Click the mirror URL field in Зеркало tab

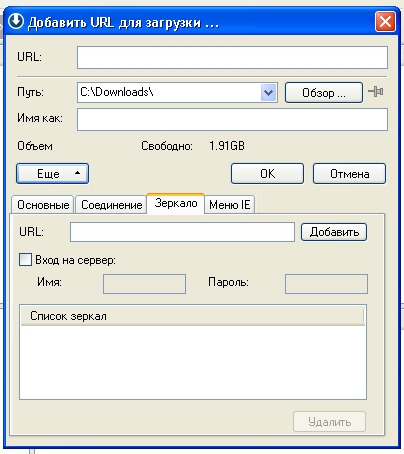pos(182,232)
